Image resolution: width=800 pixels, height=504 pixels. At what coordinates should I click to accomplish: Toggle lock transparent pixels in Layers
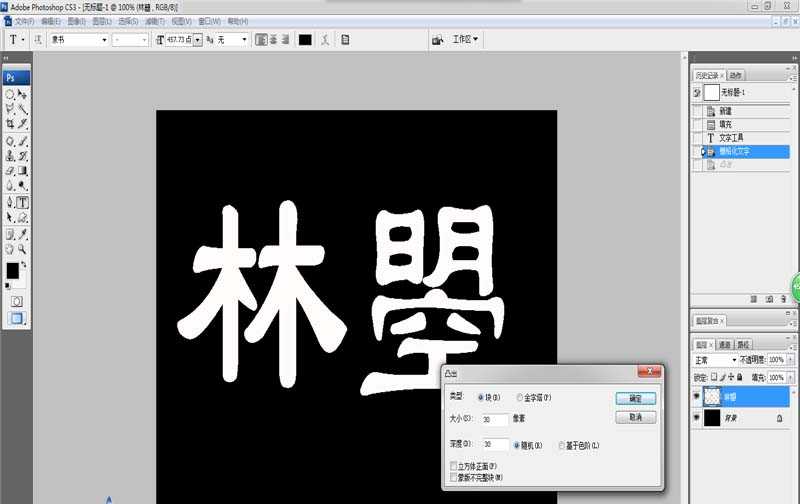714,377
